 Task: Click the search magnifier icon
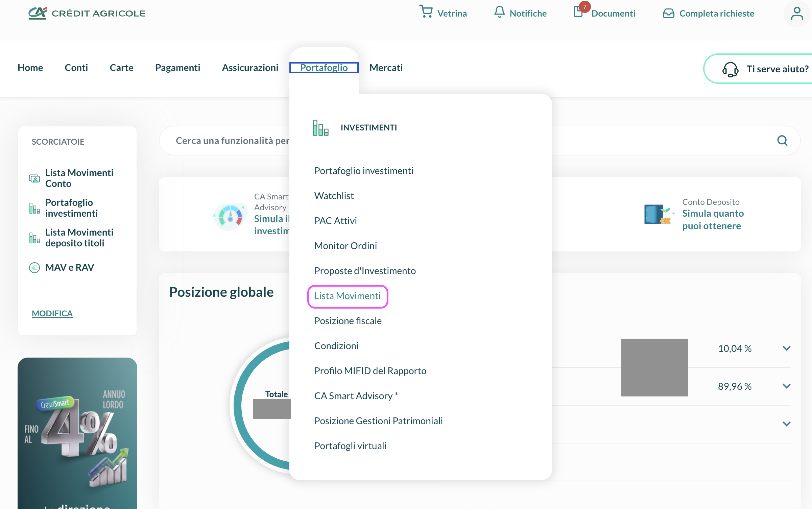pos(782,140)
